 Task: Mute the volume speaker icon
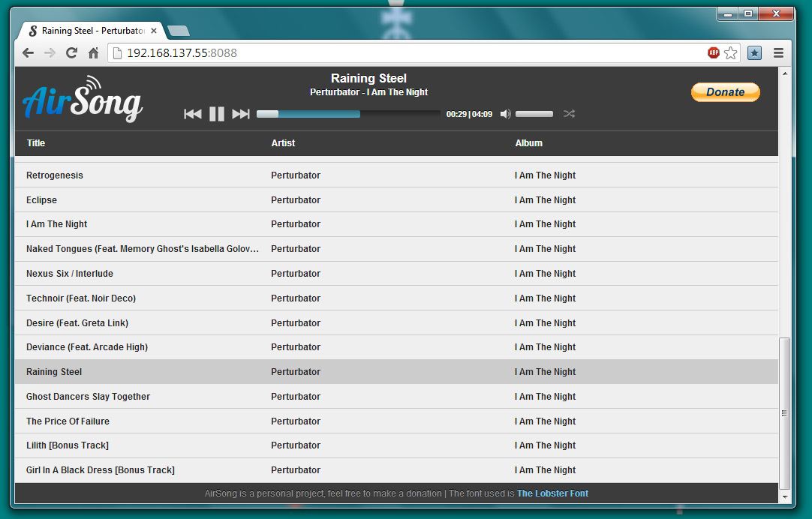pyautogui.click(x=505, y=114)
